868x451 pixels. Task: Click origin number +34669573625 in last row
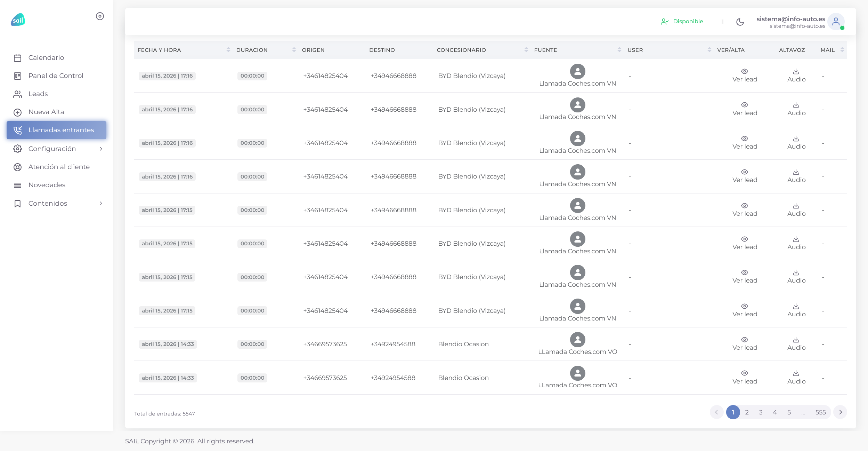325,378
